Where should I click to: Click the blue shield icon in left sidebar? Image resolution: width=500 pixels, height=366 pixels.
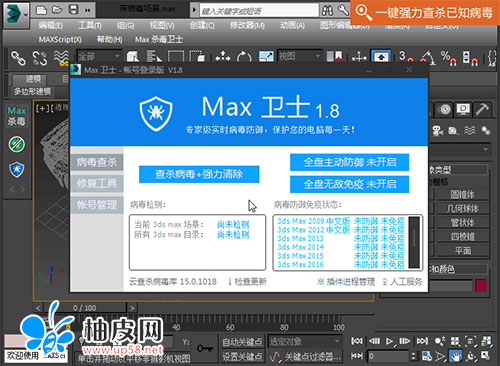click(16, 170)
